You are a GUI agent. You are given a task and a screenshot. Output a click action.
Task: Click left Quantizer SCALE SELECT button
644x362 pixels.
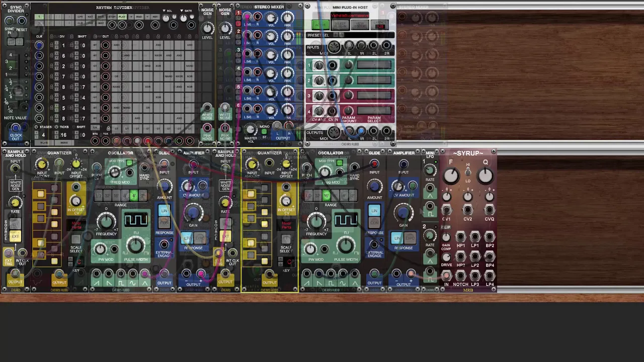pyautogui.click(x=76, y=239)
